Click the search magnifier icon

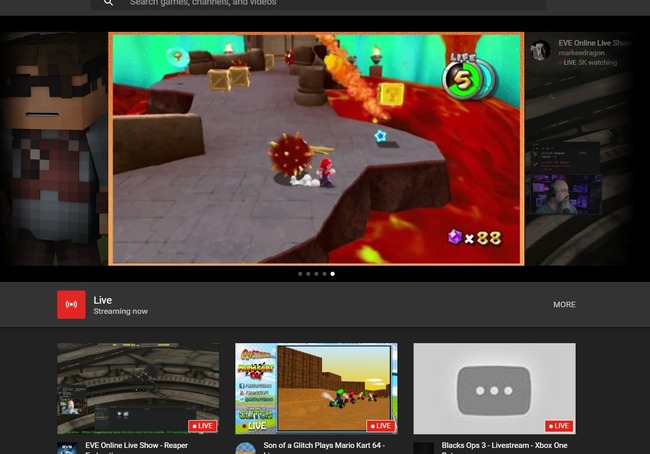coord(108,2)
